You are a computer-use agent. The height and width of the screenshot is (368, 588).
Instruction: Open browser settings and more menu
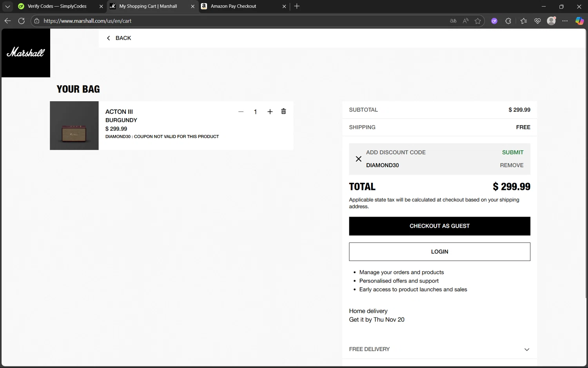click(x=565, y=21)
